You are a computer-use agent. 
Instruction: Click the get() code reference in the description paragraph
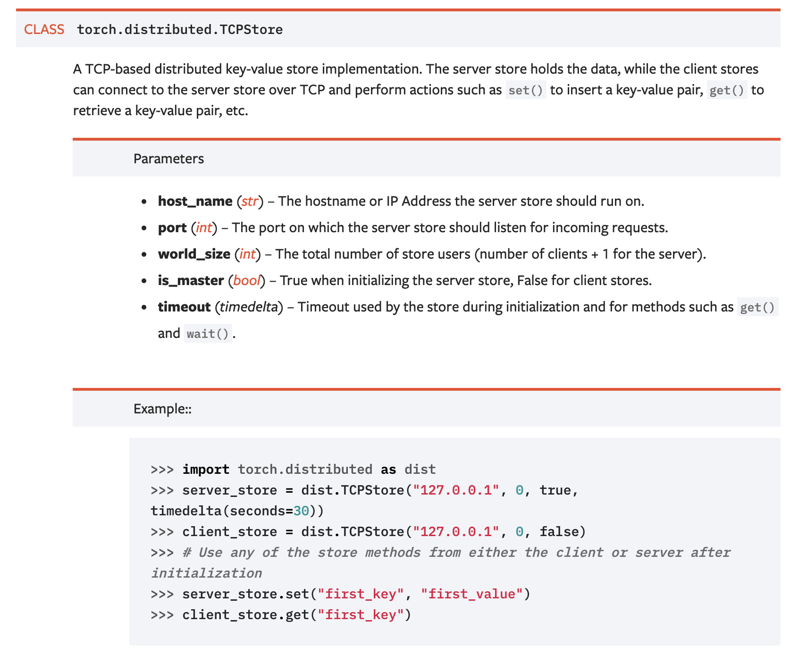tap(727, 90)
